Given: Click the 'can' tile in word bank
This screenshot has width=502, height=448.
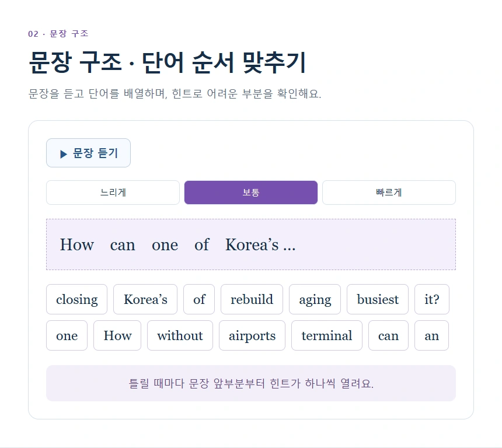Looking at the screenshot, I should [x=388, y=335].
